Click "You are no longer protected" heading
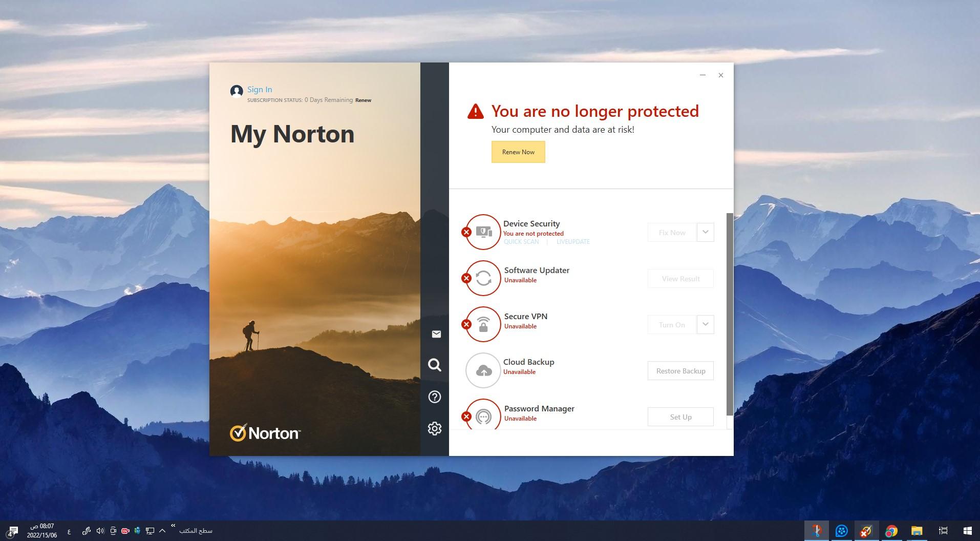This screenshot has height=541, width=980. pyautogui.click(x=595, y=111)
